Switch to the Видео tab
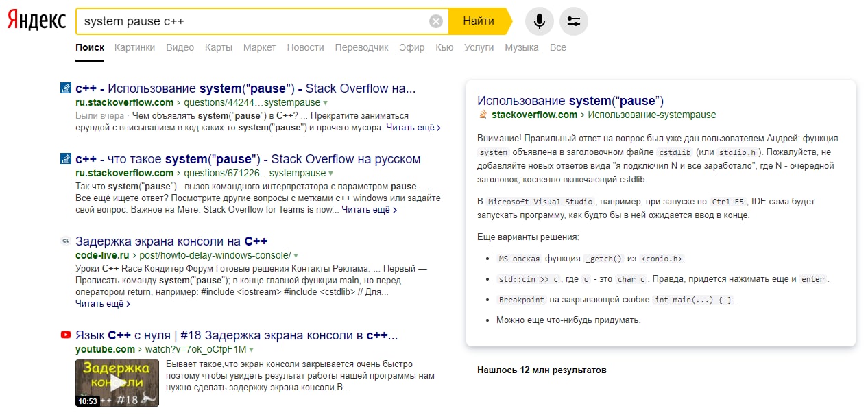This screenshot has width=868, height=417. (x=180, y=47)
